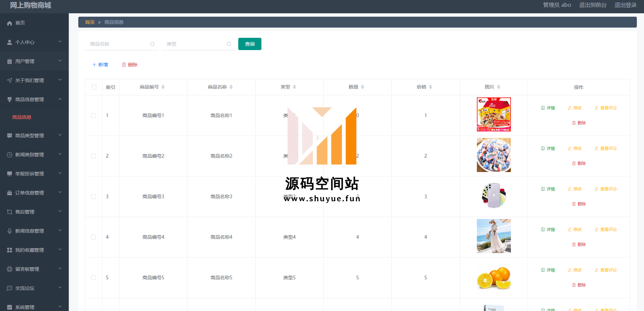The height and width of the screenshot is (311, 644).
Task: Click 退出登录 in the top bar
Action: tap(625, 5)
